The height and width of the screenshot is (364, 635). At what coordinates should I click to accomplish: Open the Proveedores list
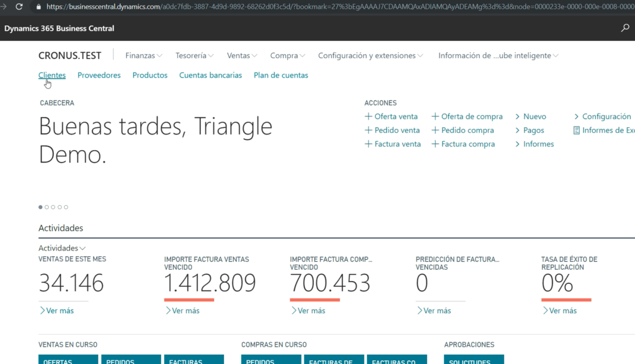[99, 75]
